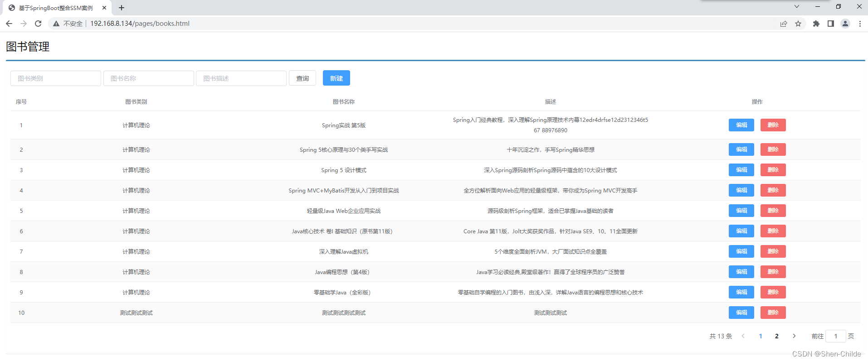Close the SpringBoot SSM tab

point(104,8)
